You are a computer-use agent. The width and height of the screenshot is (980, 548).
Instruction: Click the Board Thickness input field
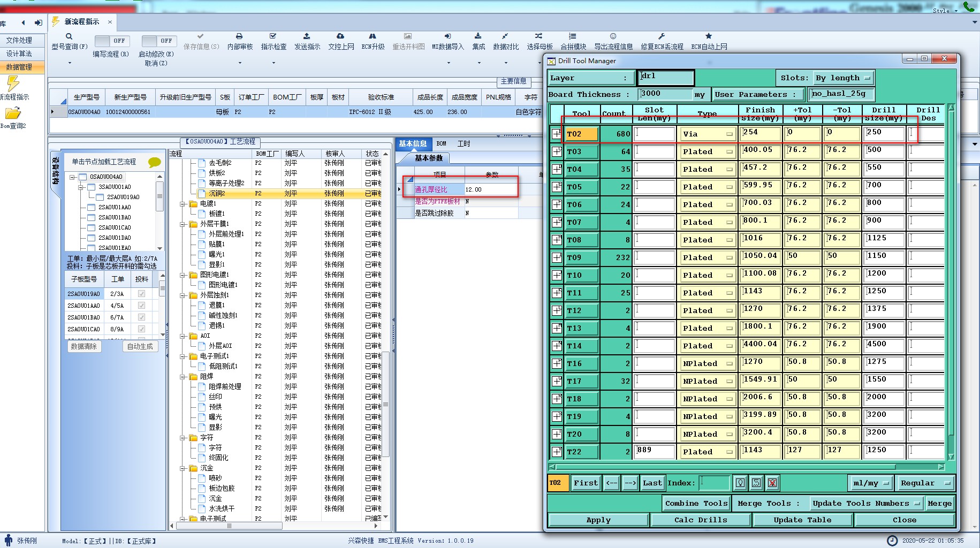tap(665, 94)
